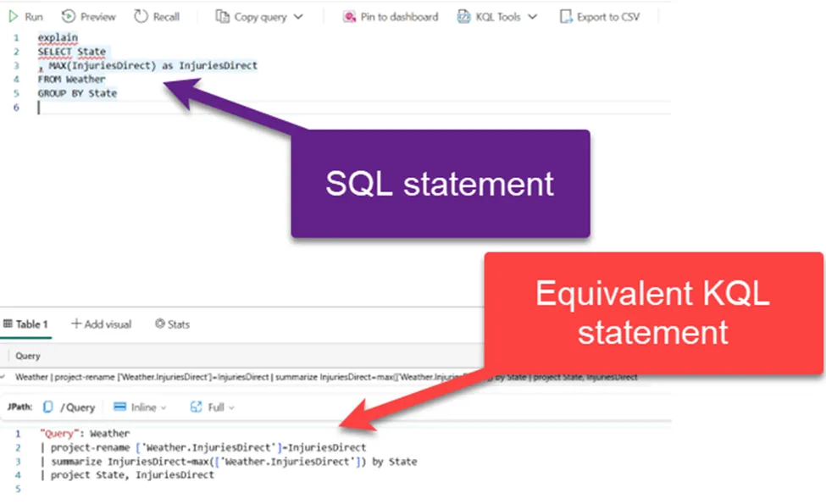Select the Pin to dashboard icon
826x504 pixels.
pos(348,16)
